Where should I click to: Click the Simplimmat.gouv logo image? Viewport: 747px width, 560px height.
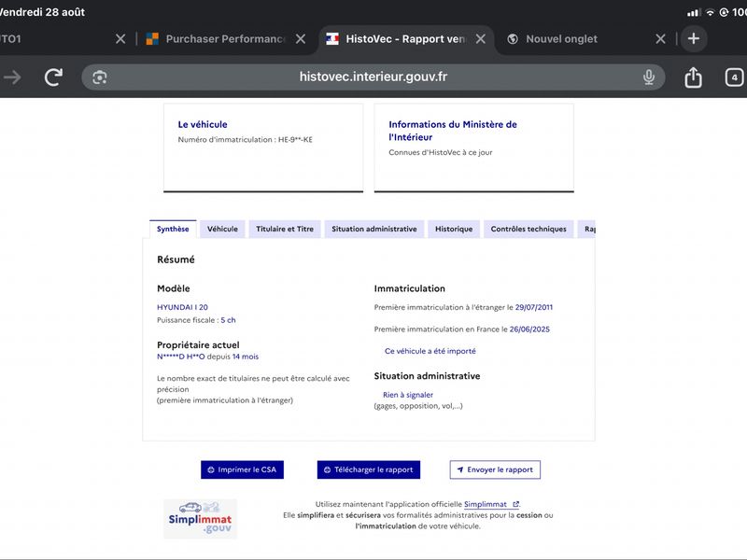coord(200,519)
